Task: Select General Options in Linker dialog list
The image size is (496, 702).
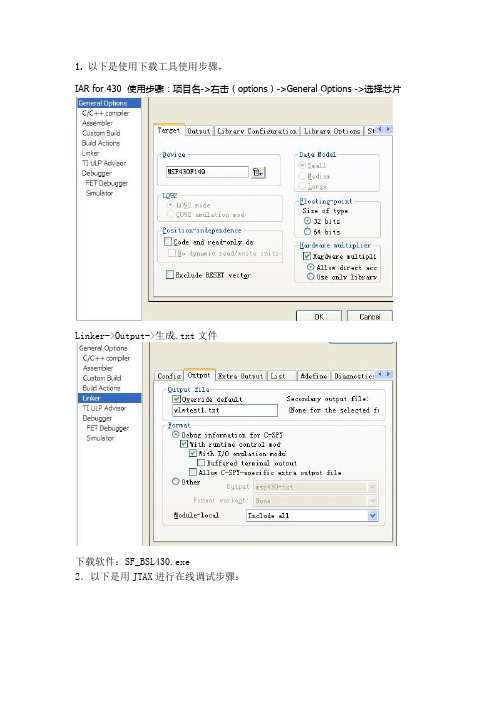Action: coord(103,348)
